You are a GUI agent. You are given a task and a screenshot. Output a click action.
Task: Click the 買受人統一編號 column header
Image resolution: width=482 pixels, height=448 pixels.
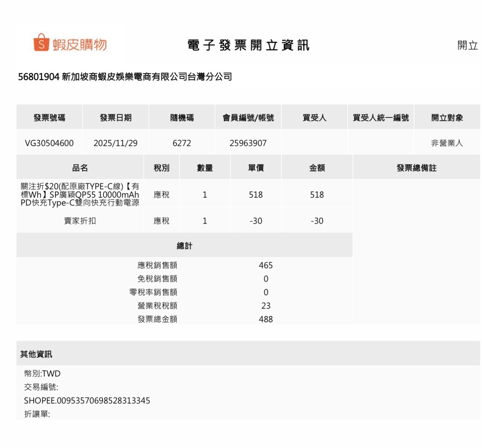point(380,118)
